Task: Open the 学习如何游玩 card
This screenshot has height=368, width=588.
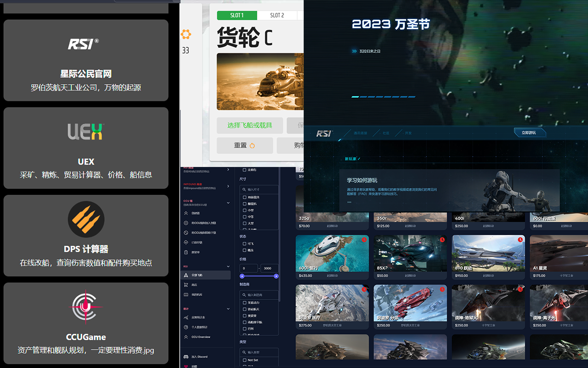Action: click(449, 190)
